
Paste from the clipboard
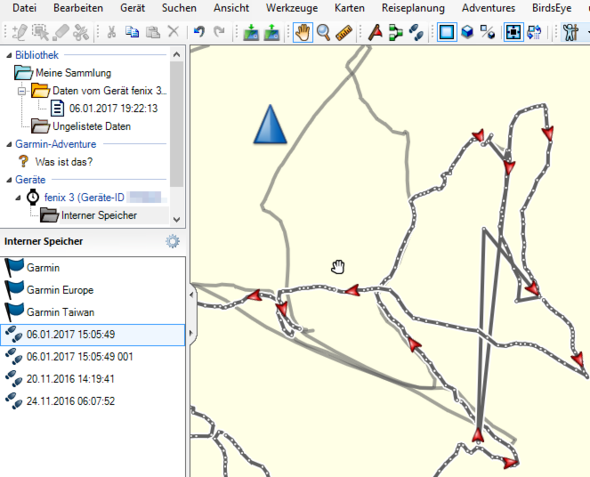click(153, 32)
